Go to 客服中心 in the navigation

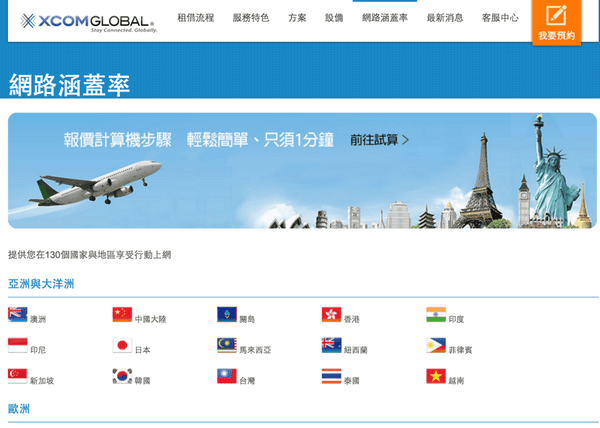(500, 18)
